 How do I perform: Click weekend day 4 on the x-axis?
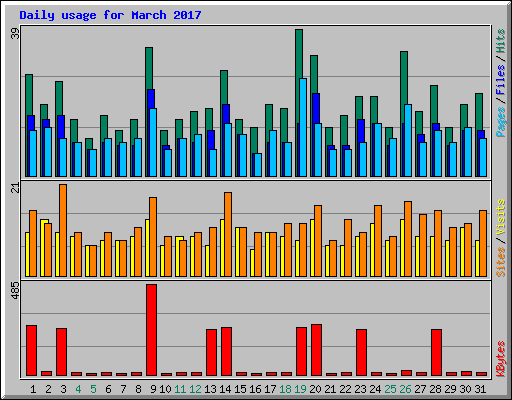click(x=78, y=389)
